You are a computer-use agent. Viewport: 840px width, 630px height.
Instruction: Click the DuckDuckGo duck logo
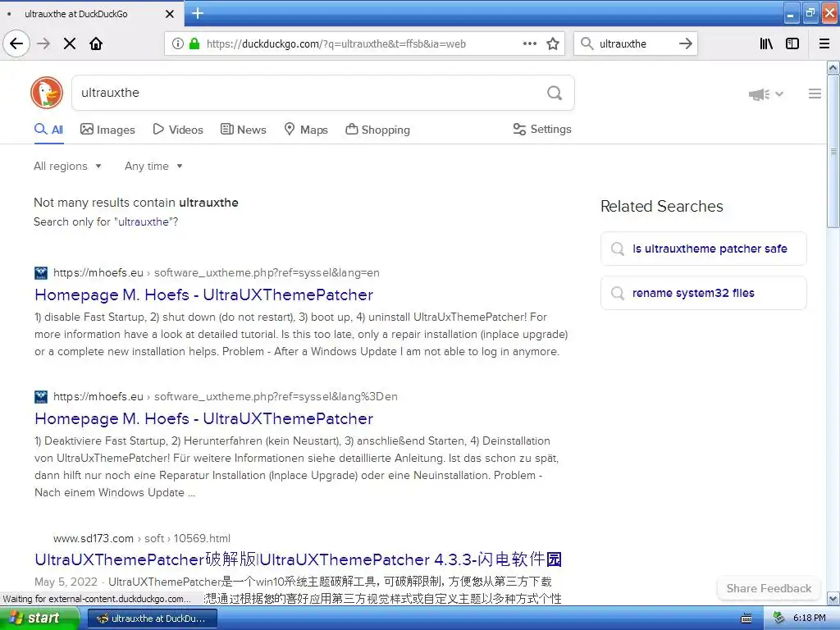tap(47, 93)
